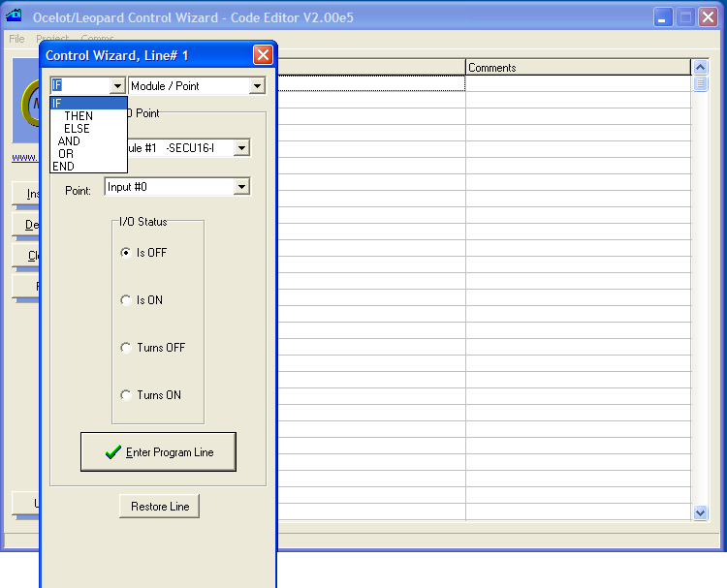Open the File menu in Code Editor
The image size is (727, 588).
coord(16,39)
